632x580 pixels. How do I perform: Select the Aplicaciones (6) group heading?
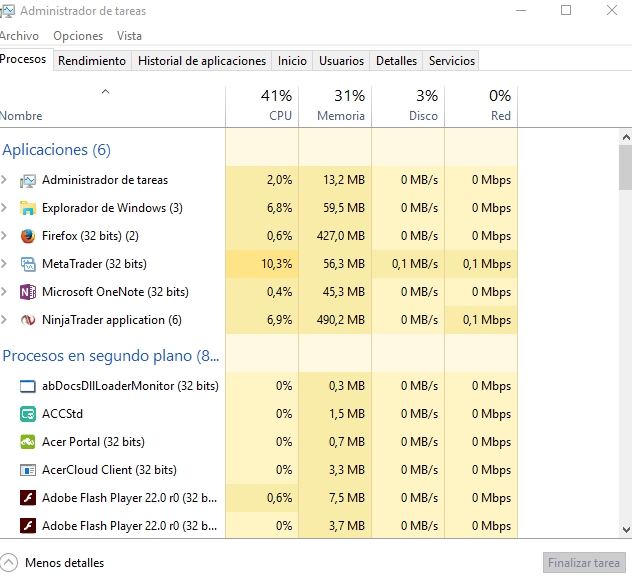[x=56, y=150]
